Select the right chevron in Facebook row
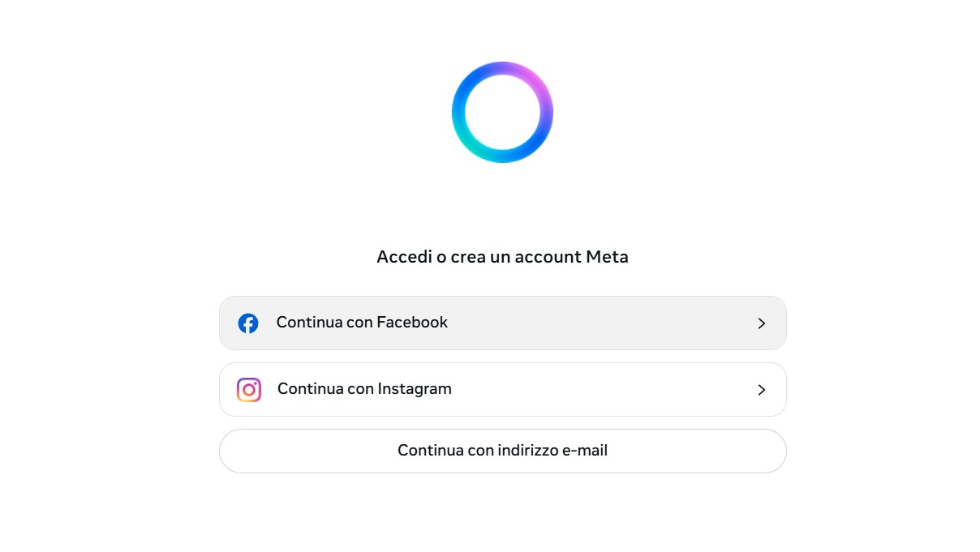 click(x=761, y=323)
